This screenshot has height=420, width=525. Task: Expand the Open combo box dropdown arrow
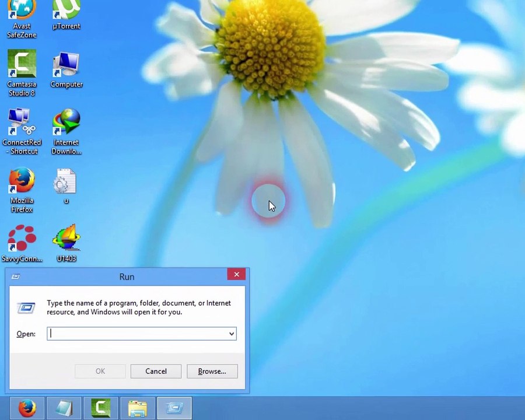pyautogui.click(x=232, y=334)
